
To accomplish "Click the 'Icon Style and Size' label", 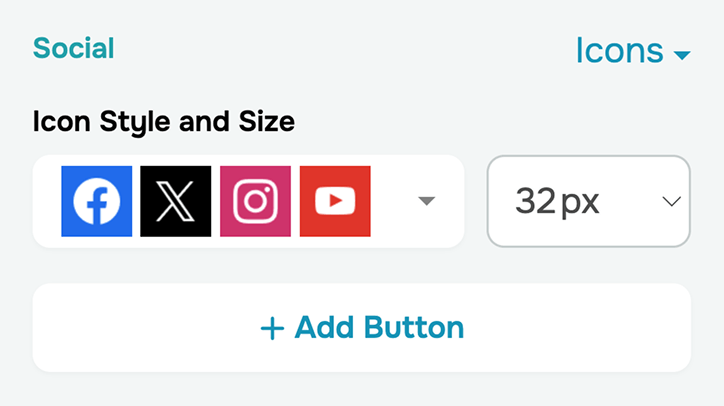I will pos(164,122).
